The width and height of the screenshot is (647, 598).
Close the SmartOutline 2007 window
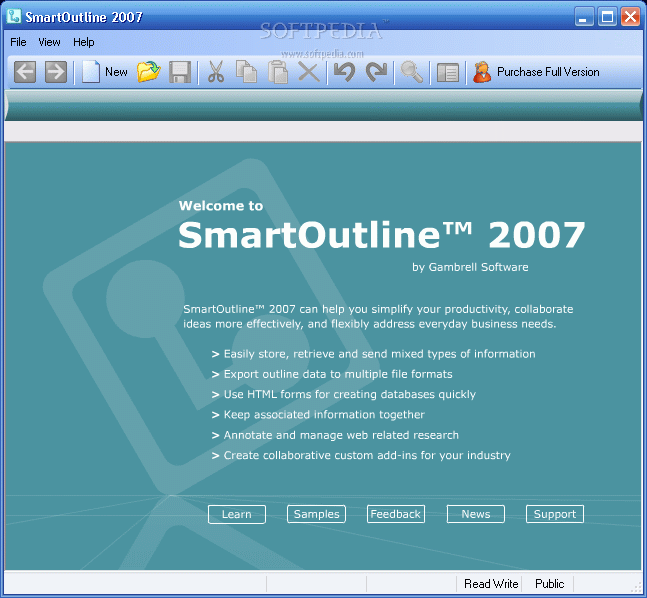tap(630, 17)
